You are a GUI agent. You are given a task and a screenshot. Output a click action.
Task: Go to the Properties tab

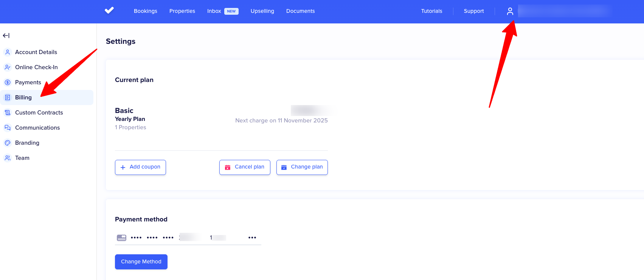[x=182, y=11]
